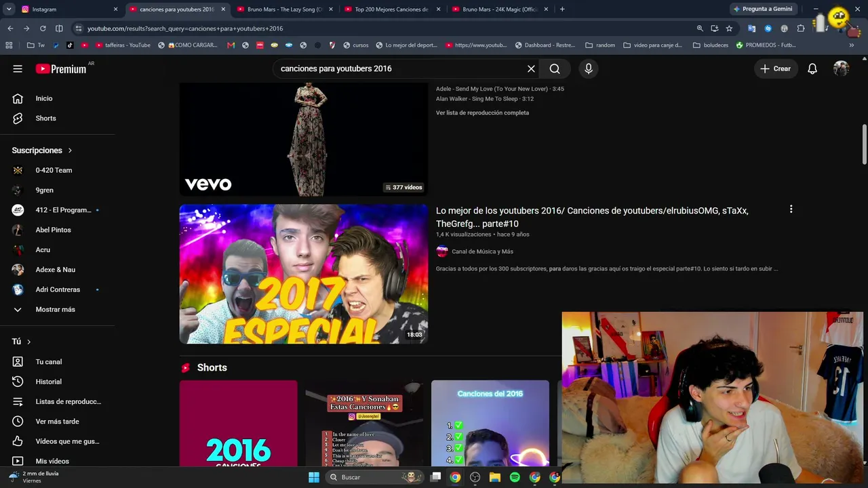Switch to Bruno Mars The Lazy Song tab
The width and height of the screenshot is (868, 488).
[x=283, y=9]
